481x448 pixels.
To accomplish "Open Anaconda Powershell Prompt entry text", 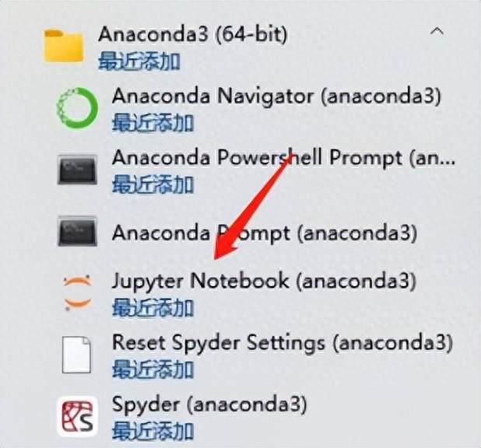I will pos(283,158).
